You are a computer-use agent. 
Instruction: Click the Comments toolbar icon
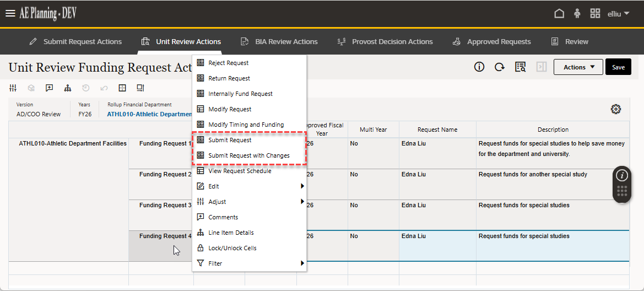click(x=49, y=88)
